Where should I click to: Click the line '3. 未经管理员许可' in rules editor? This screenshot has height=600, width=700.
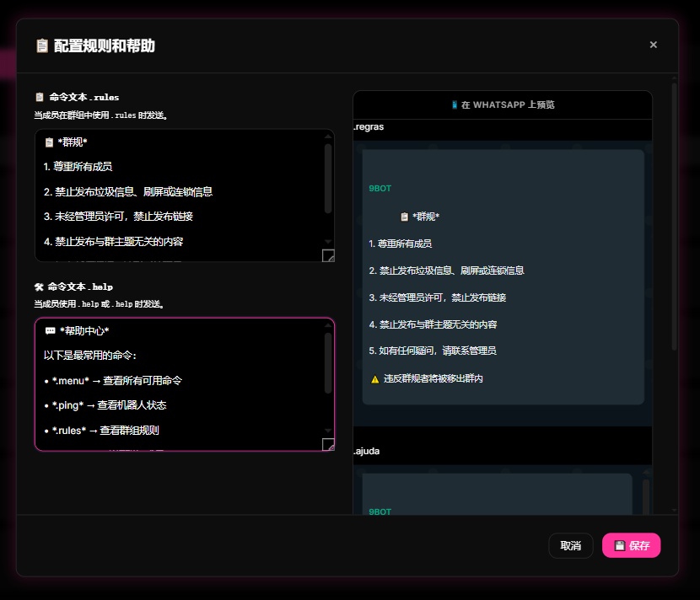(x=118, y=217)
